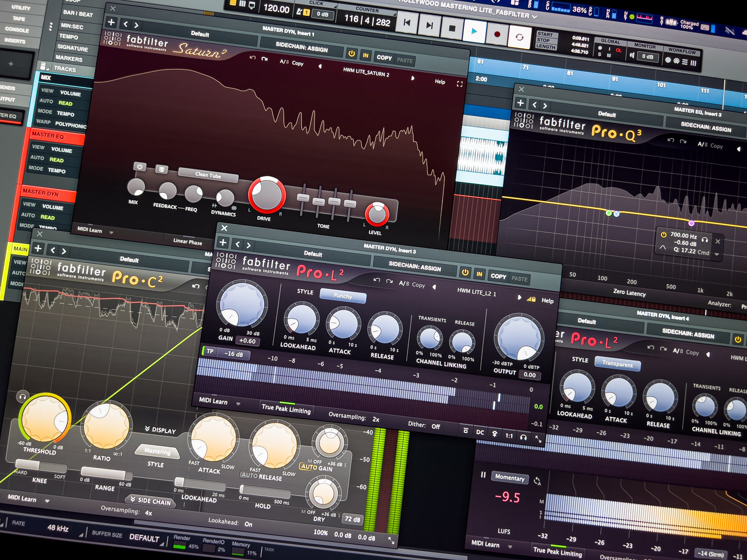Toggle the DC filter button in Pro-L 2
The width and height of the screenshot is (747, 560).
(480, 432)
